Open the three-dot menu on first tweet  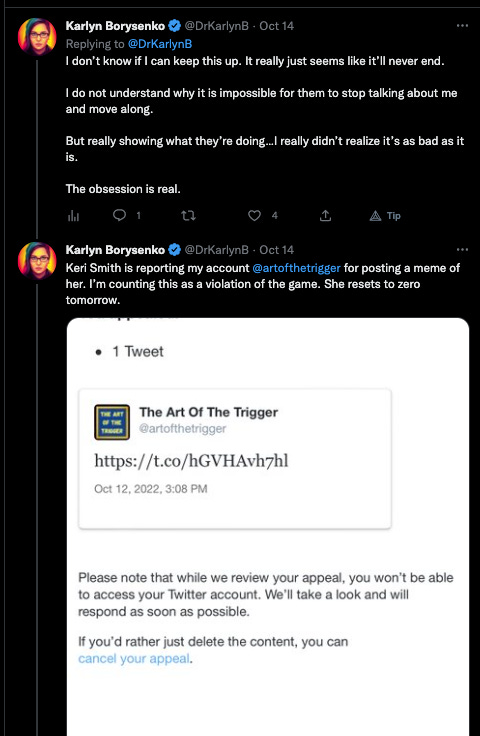point(462,26)
